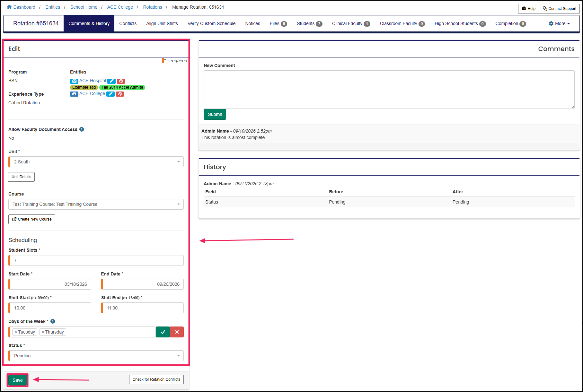583x392 pixels.
Task: Expand the Unit dropdown showing 2 South
Action: (x=96, y=162)
